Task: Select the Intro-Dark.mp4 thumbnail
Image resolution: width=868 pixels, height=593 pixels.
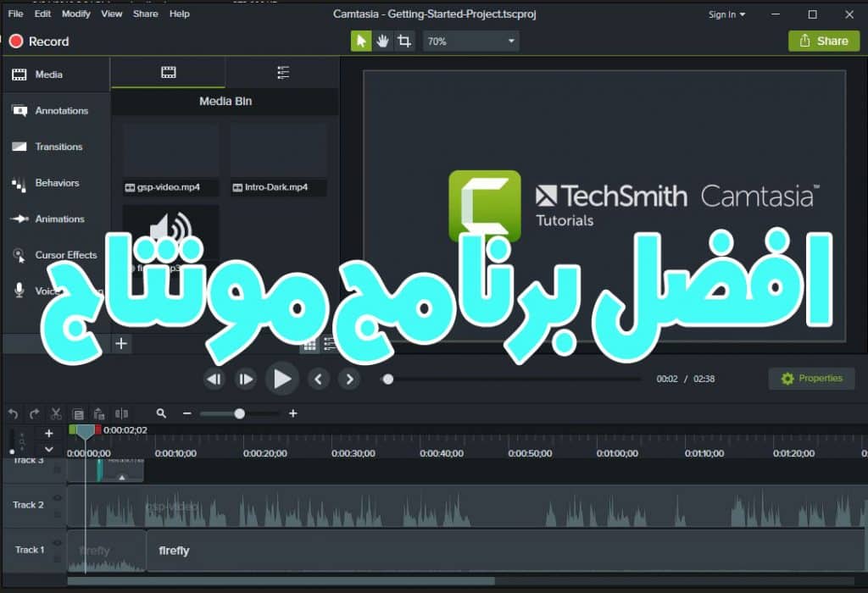Action: click(x=278, y=159)
